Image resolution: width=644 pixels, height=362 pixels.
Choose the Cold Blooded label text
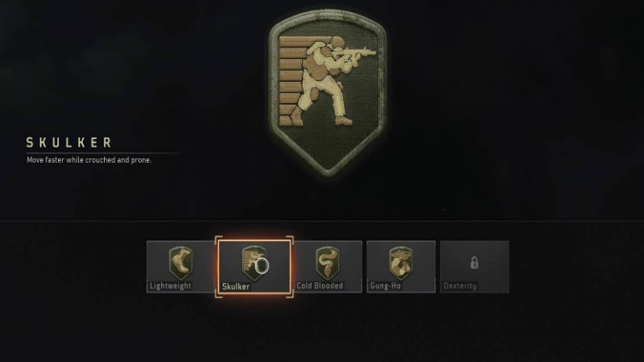(x=319, y=286)
